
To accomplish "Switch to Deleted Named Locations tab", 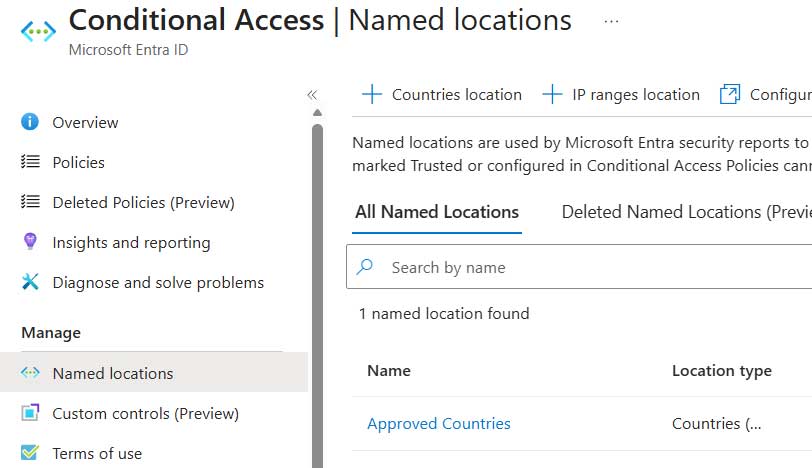I will point(686,212).
